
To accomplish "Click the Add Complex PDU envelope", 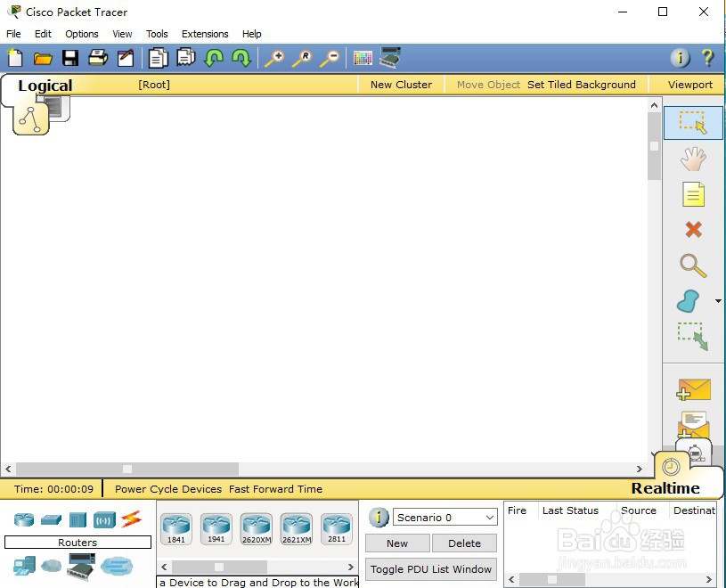I will point(693,425).
